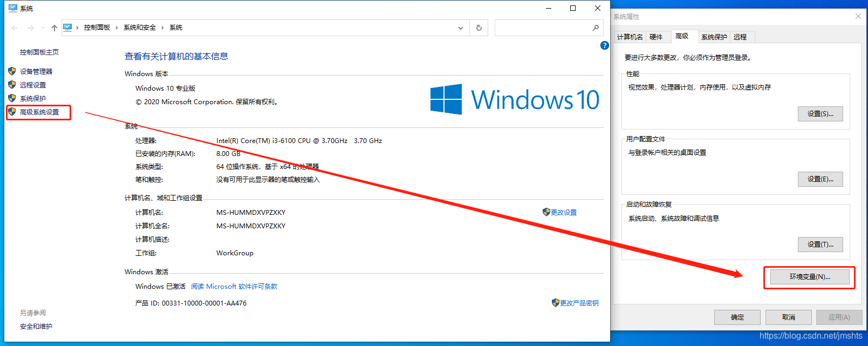Image resolution: width=868 pixels, height=346 pixels.
Task: Click the Intel Core i3-6100 processor text
Action: pos(299,140)
